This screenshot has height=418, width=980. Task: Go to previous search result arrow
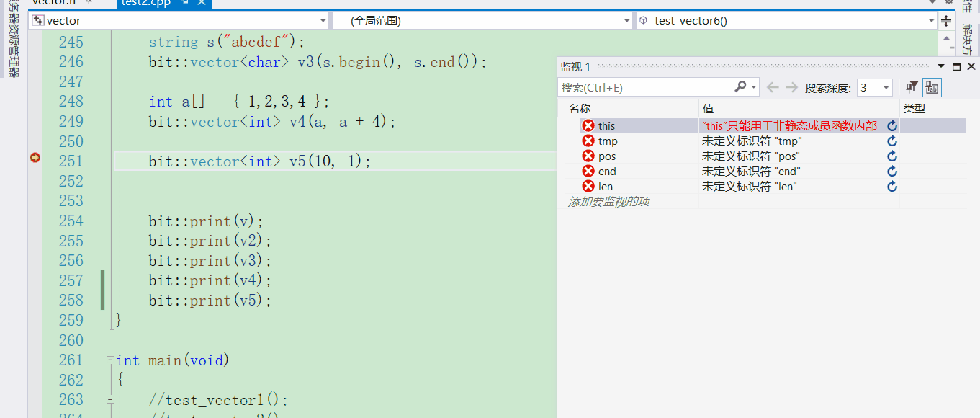[773, 88]
